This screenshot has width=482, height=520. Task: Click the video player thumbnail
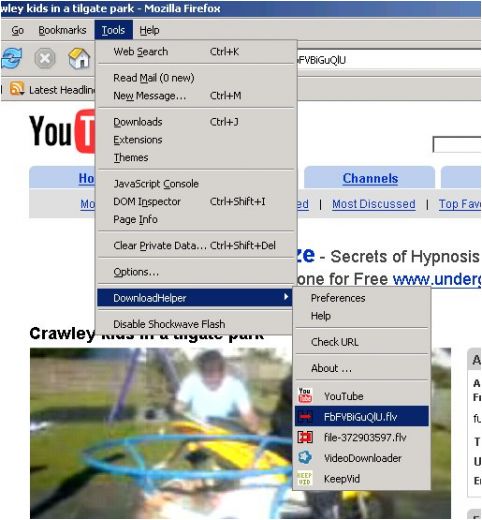(161, 433)
